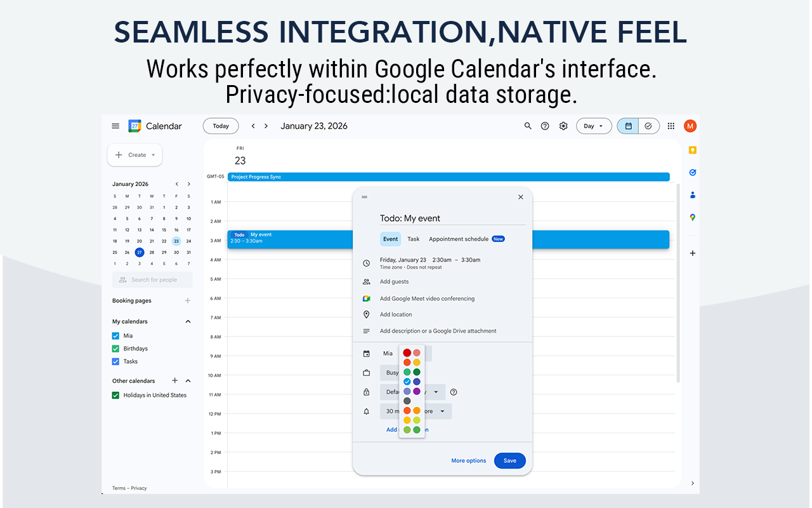Edit the event title field
The height and width of the screenshot is (508, 812).
point(452,218)
